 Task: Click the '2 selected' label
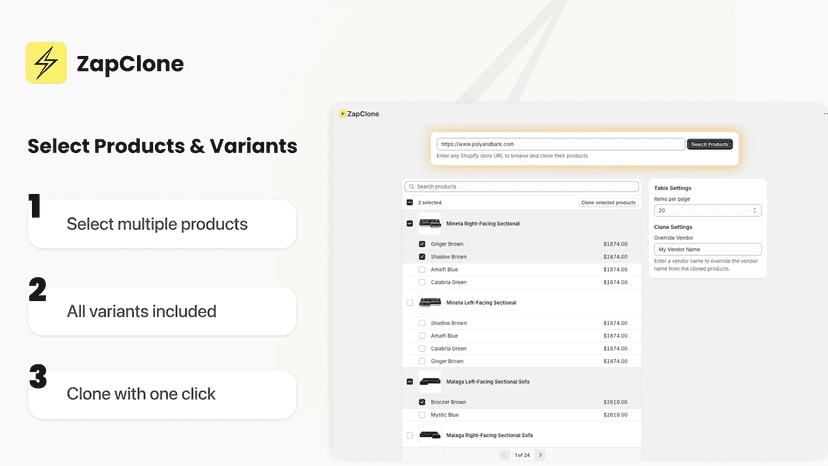[429, 202]
